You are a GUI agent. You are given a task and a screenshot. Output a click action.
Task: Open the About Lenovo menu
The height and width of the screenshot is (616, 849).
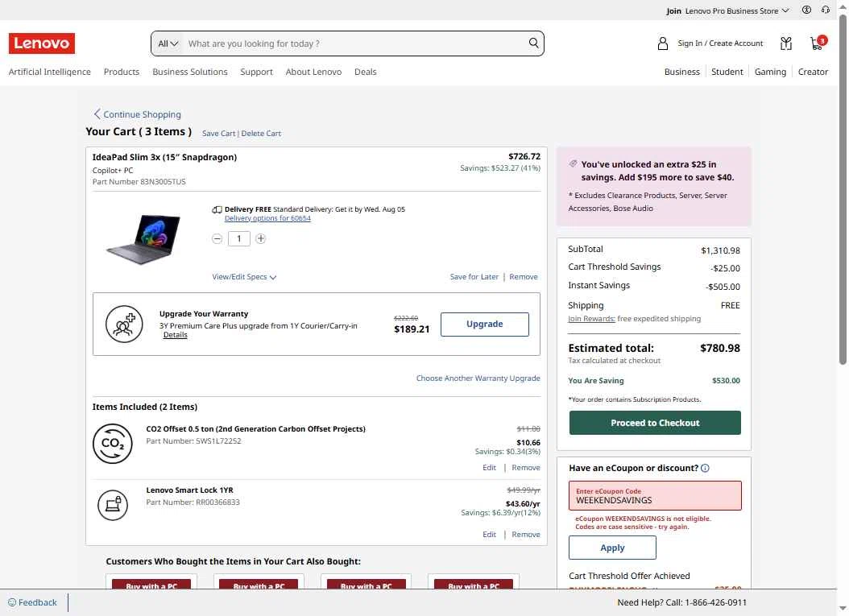(x=313, y=72)
